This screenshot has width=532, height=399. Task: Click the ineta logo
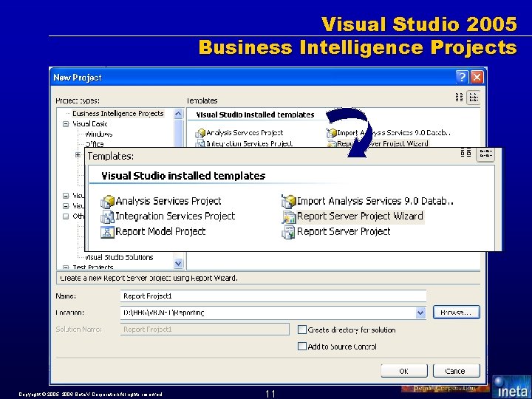tap(511, 387)
